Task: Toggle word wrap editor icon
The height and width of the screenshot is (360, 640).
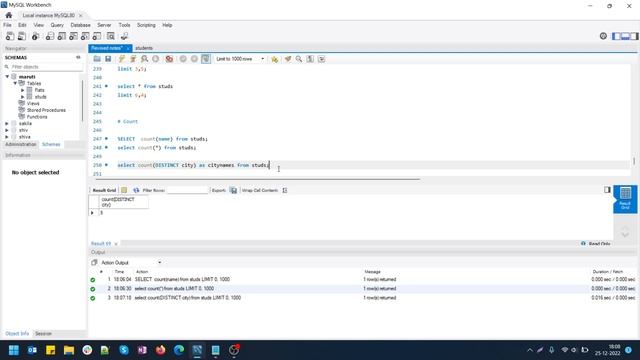Action: point(322,59)
